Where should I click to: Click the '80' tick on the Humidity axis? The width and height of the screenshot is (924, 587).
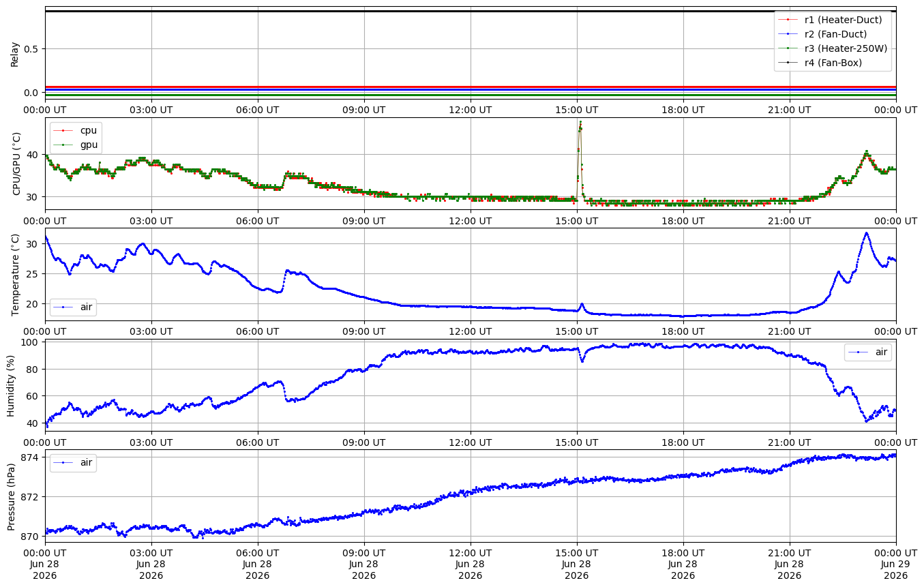coord(34,370)
